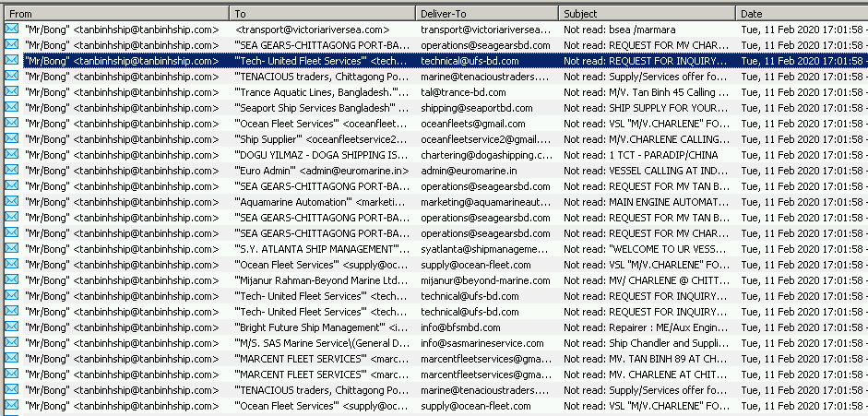Click the info@sasmarineservice.com address
This screenshot has width=868, height=416.
(482, 343)
